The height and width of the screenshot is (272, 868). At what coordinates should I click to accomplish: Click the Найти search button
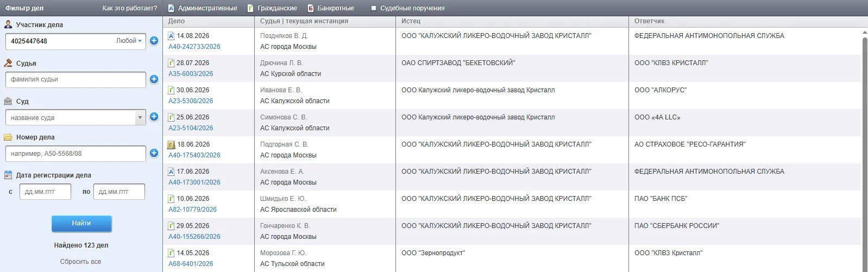point(81,223)
